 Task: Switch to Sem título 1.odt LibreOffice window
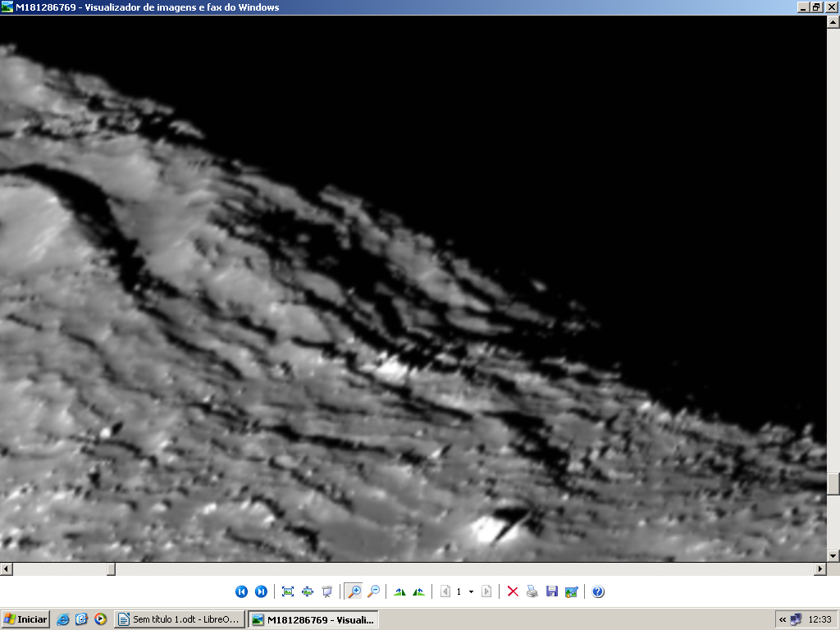179,619
